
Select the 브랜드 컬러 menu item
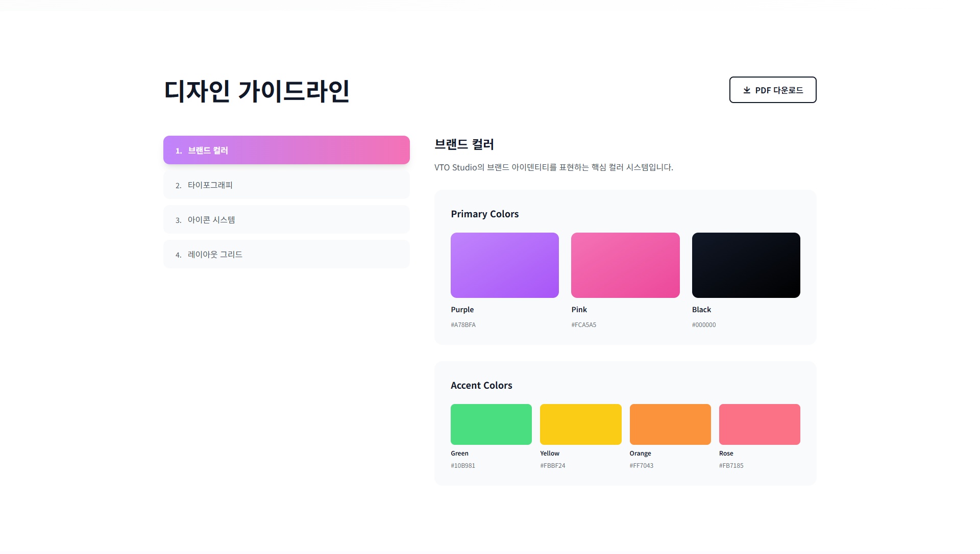286,150
